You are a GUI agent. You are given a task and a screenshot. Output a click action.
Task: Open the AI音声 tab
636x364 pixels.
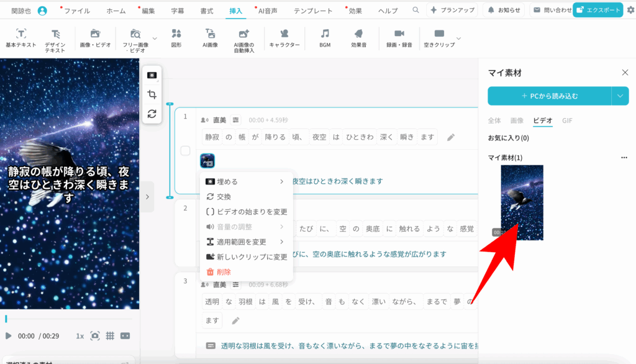click(268, 11)
